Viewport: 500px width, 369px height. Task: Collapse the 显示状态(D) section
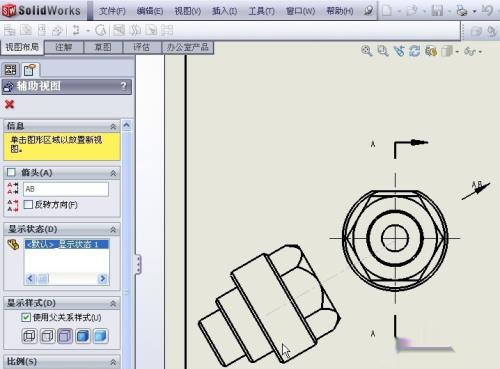click(x=113, y=230)
